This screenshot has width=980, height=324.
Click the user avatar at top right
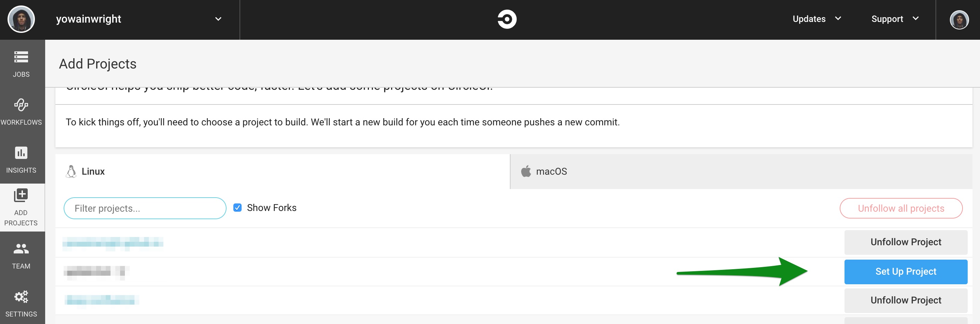coord(959,20)
